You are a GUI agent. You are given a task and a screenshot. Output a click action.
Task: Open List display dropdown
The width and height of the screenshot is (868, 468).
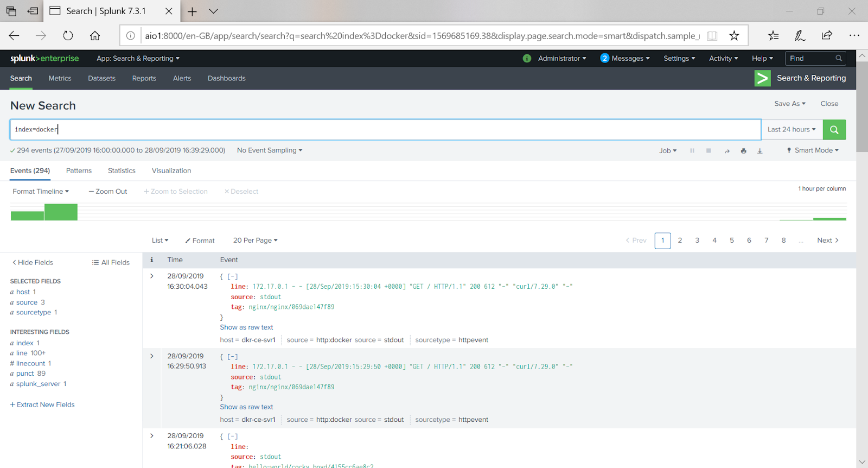pos(160,241)
